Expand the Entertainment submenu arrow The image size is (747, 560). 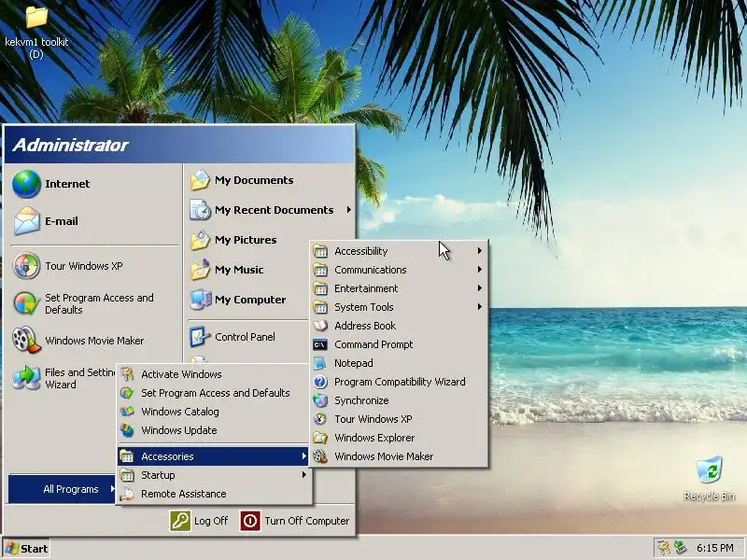480,288
